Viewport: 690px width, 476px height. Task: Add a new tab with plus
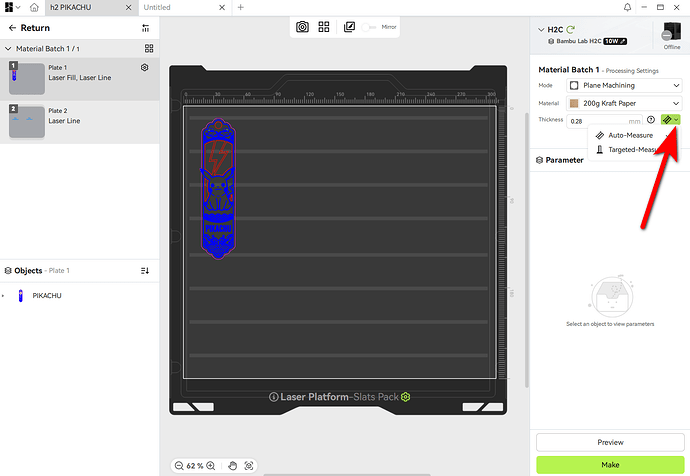[x=241, y=7]
